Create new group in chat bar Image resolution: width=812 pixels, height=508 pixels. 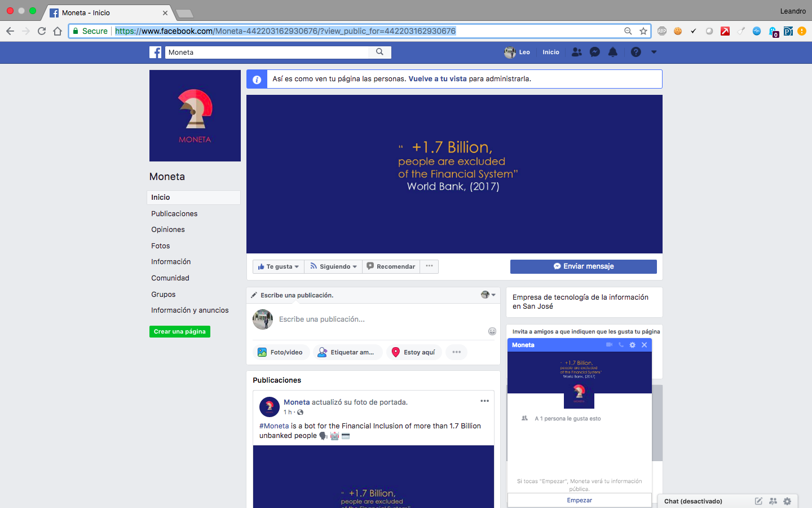tap(773, 501)
